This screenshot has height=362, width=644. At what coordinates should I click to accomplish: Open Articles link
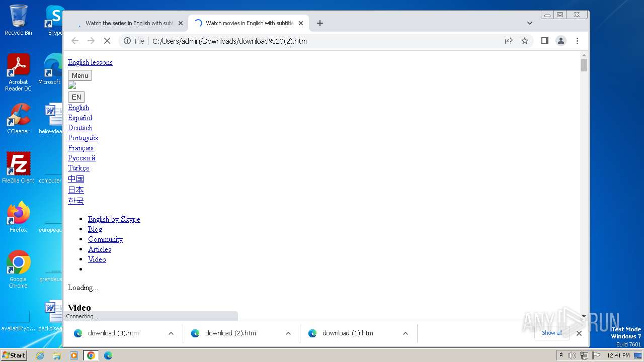point(100,249)
